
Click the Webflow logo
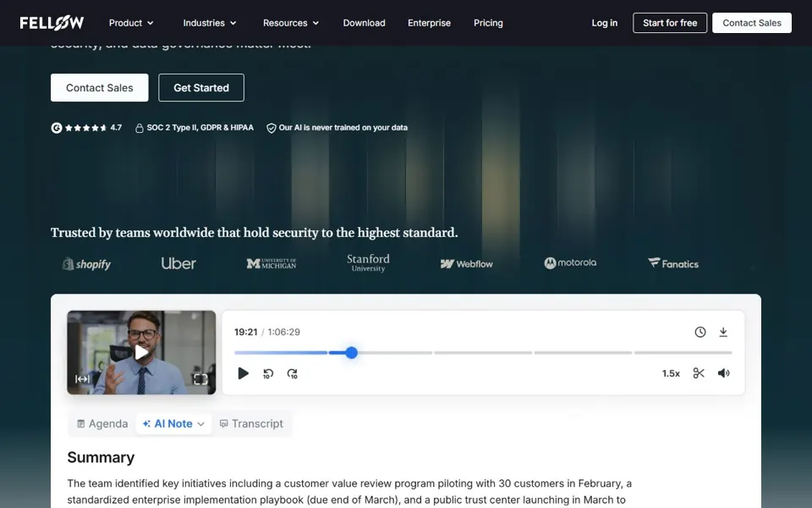467,264
